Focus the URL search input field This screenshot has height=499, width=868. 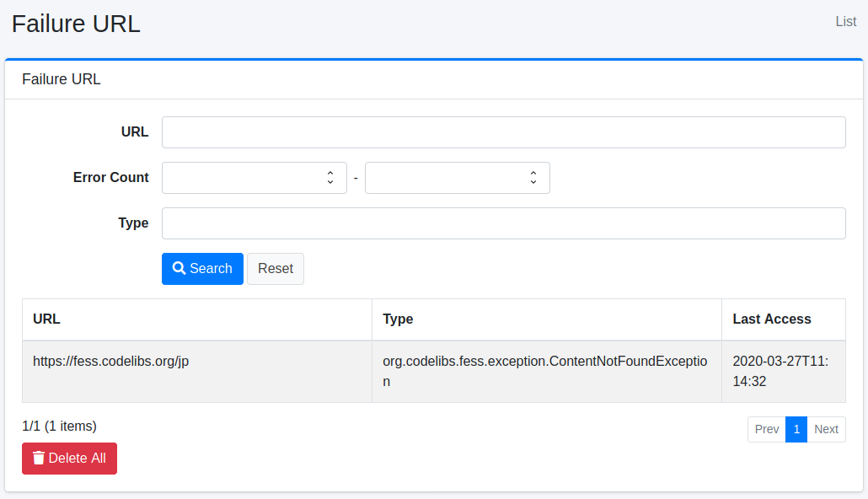point(503,132)
